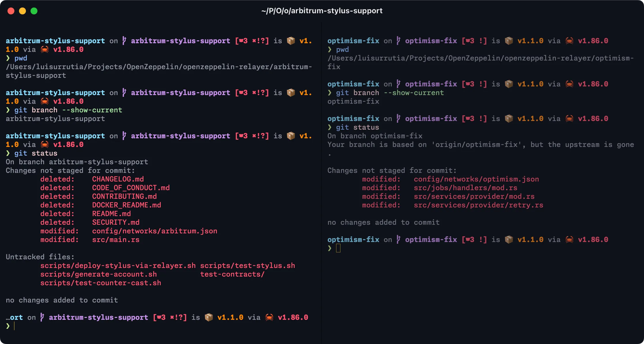Click the package version icon showing v1.1.0
The width and height of the screenshot is (644, 344).
(509, 41)
